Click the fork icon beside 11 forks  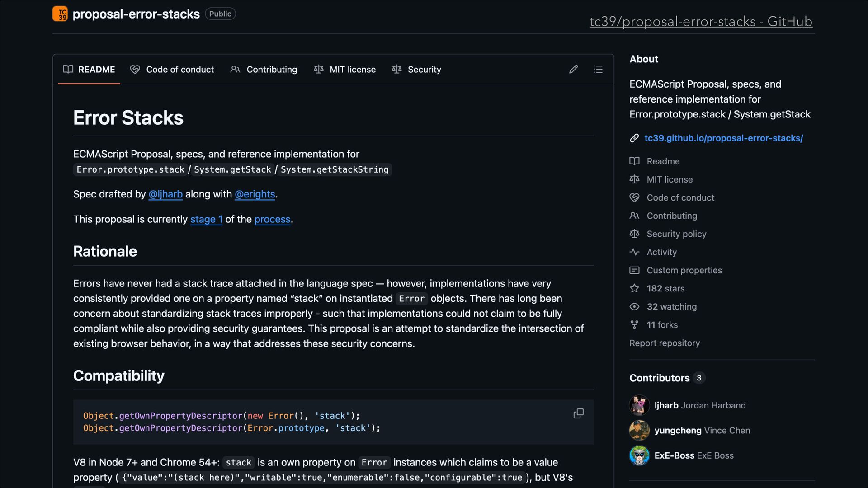click(634, 325)
